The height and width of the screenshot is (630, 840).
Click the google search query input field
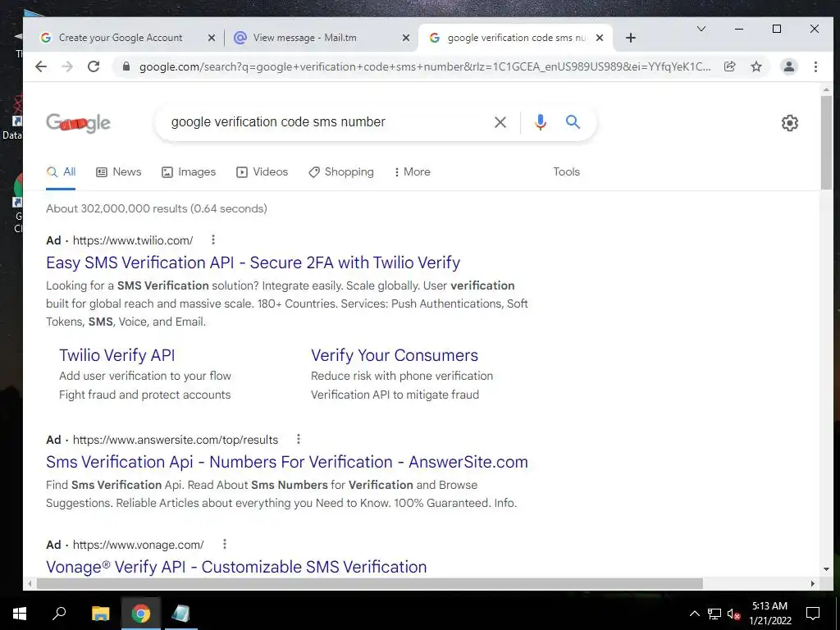click(x=326, y=122)
